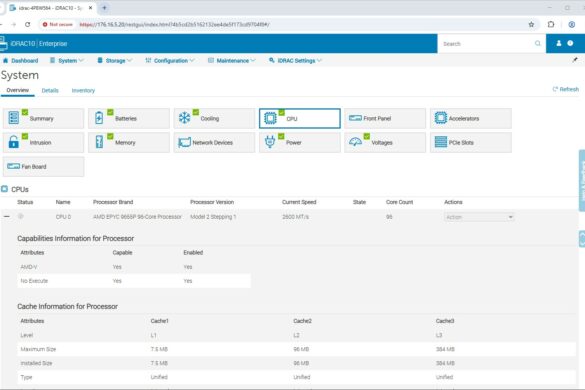Click the Refresh link
The height and width of the screenshot is (390, 585).
pos(566,89)
